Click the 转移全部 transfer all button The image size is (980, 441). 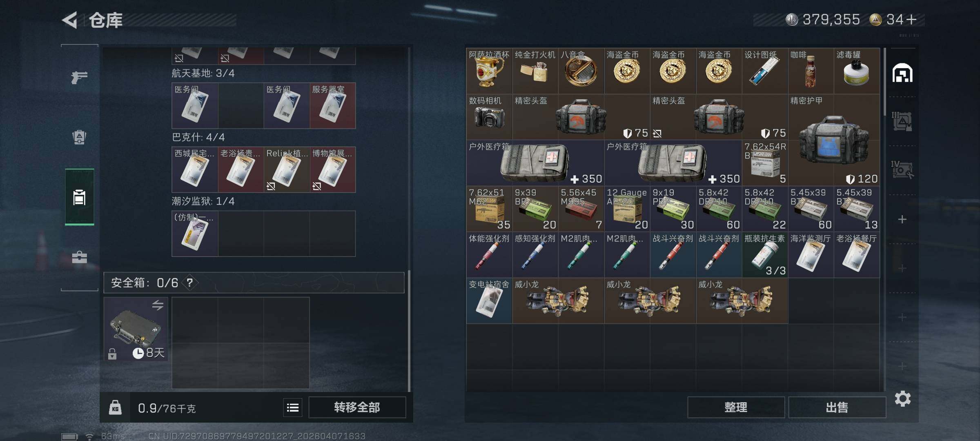point(357,407)
